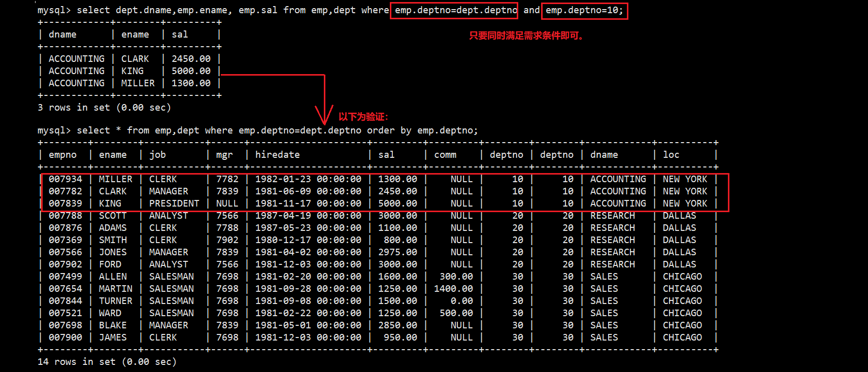Select the '3 rows in set (0.00 sec)' line

104,108
